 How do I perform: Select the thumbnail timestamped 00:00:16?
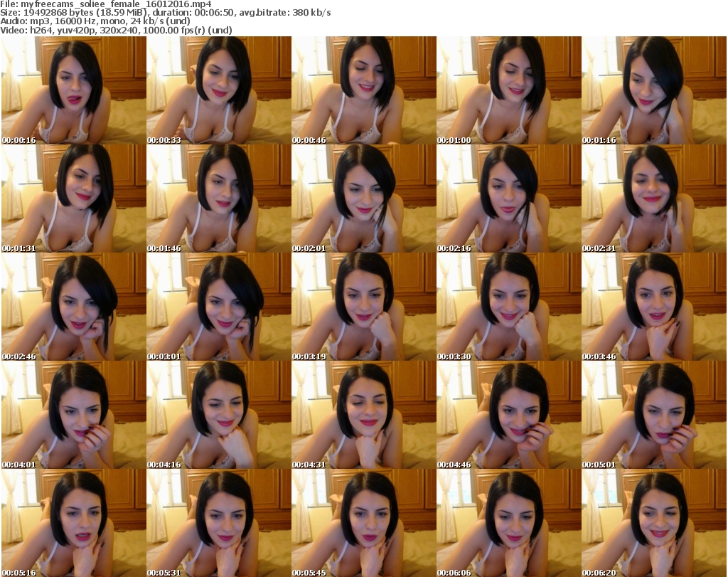[74, 90]
